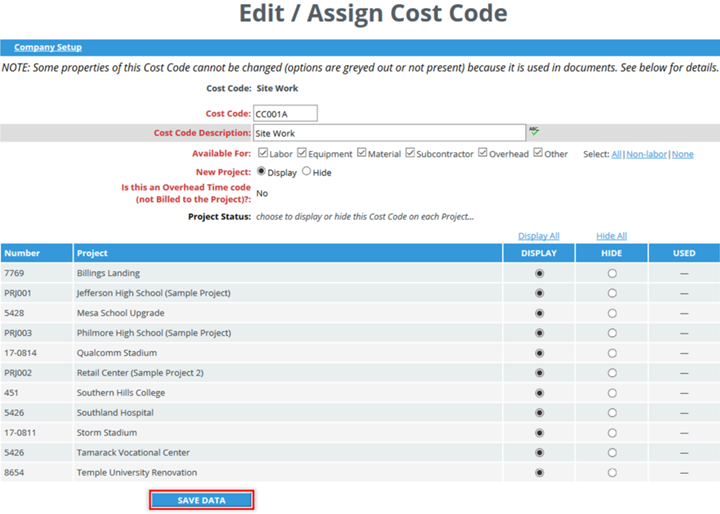Click the Qualcomm Stadium project name
Viewport: 720px width, 514px height.
117,353
